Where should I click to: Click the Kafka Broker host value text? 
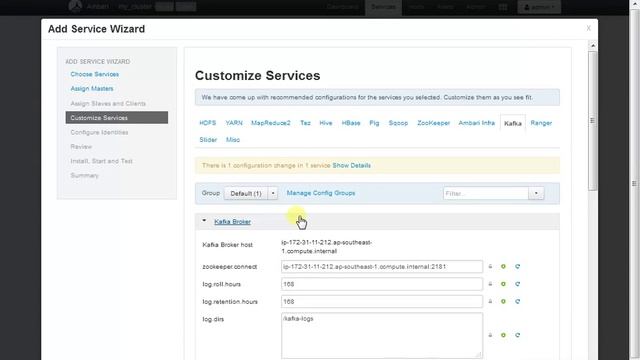click(327, 247)
